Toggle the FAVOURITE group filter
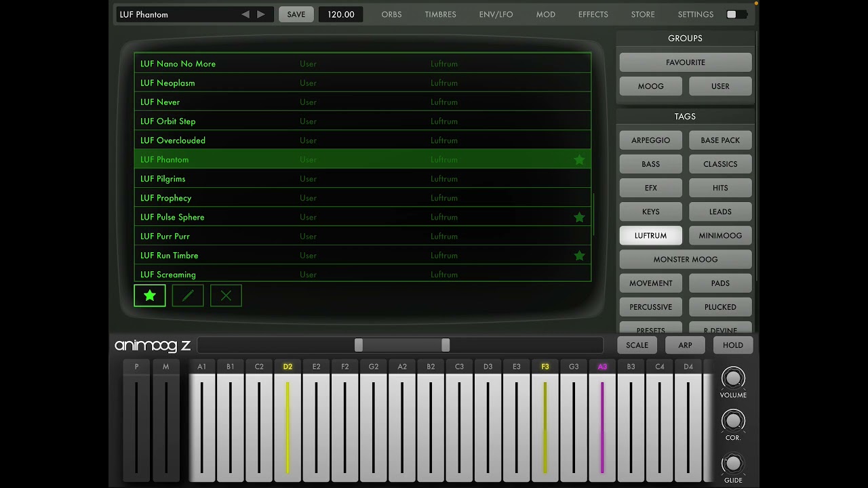868x488 pixels. (686, 62)
